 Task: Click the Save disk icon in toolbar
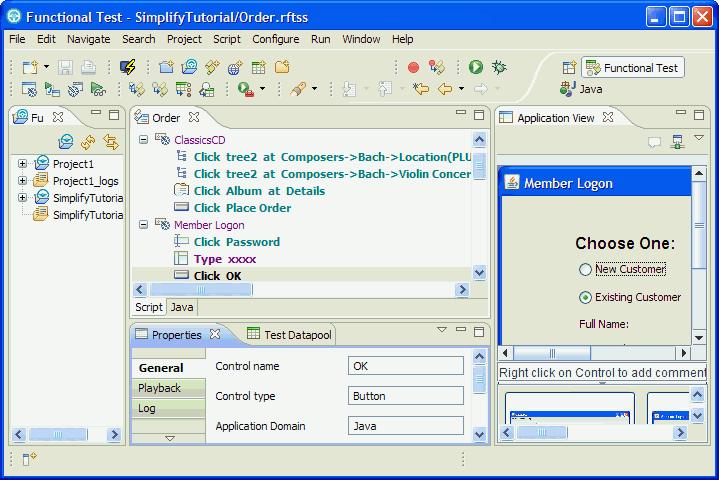[65, 67]
